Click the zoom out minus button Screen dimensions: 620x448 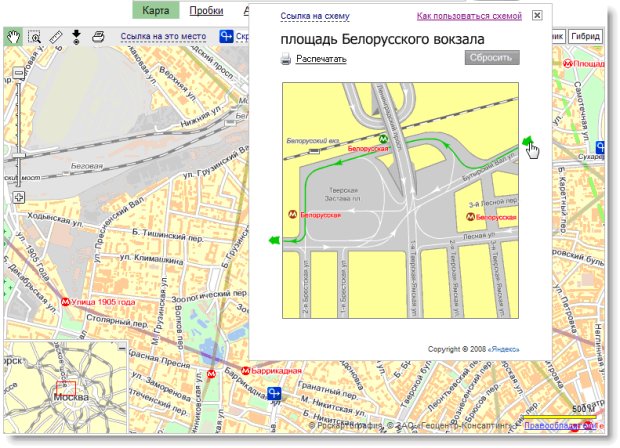(x=19, y=73)
